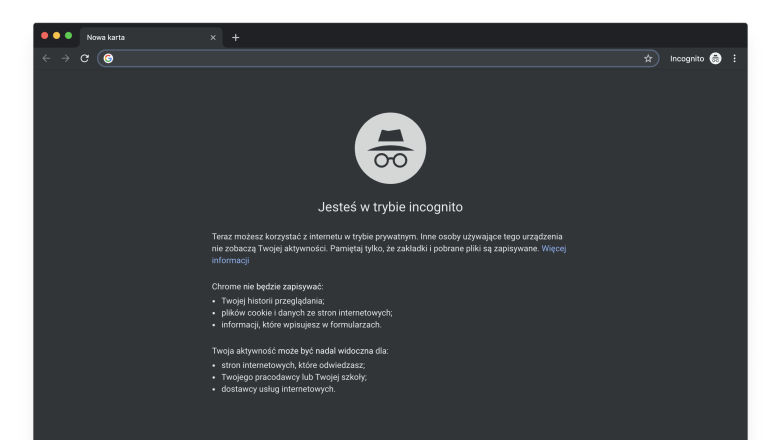Reload the page with refresh icon
Image resolution: width=781 pixels, height=440 pixels.
85,58
